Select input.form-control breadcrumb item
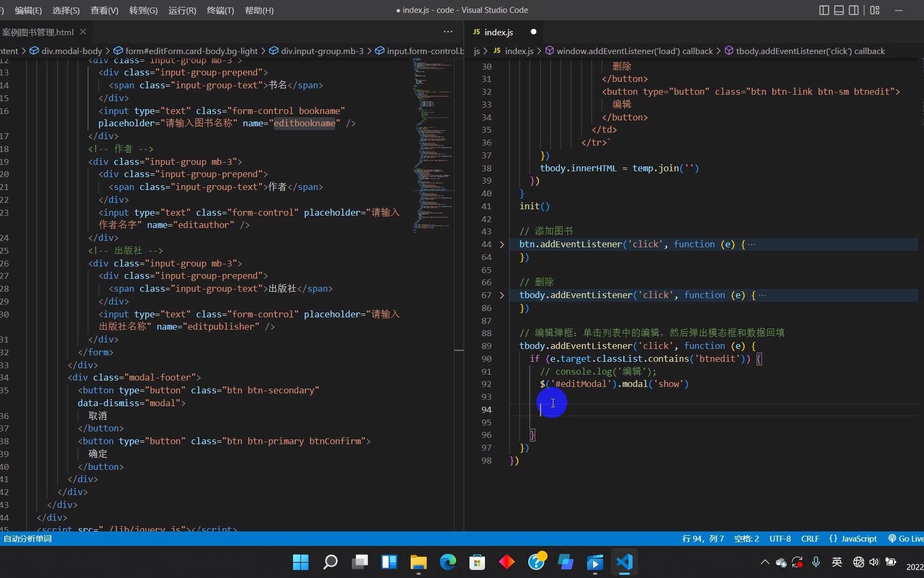This screenshot has height=578, width=924. (425, 51)
